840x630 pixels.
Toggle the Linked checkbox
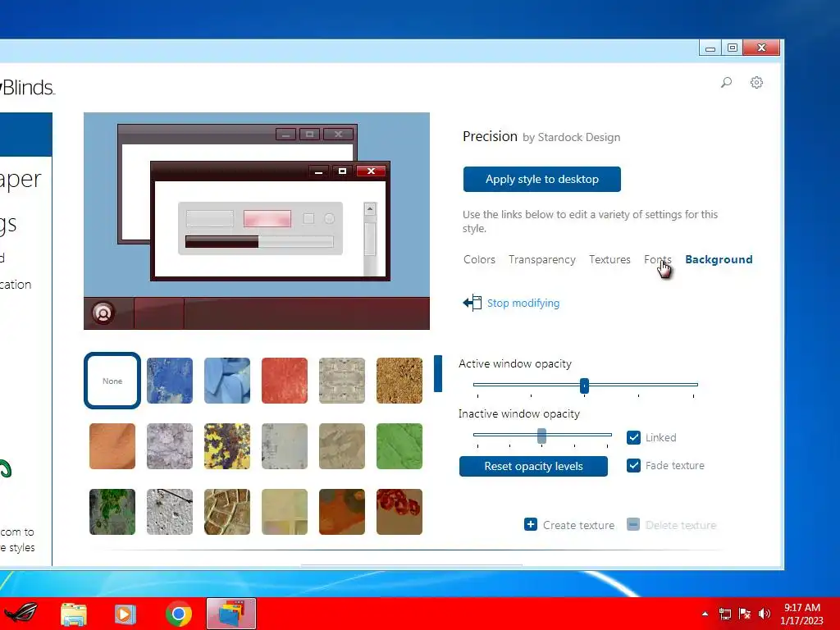[x=633, y=438]
